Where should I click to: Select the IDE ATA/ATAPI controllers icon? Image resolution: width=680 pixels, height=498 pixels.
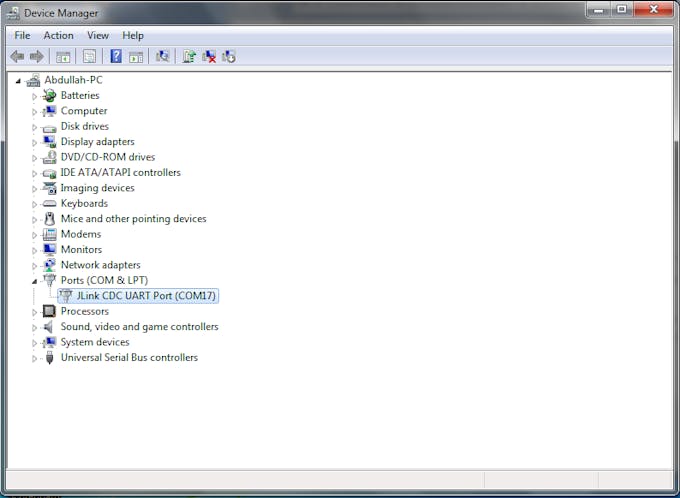coord(49,173)
